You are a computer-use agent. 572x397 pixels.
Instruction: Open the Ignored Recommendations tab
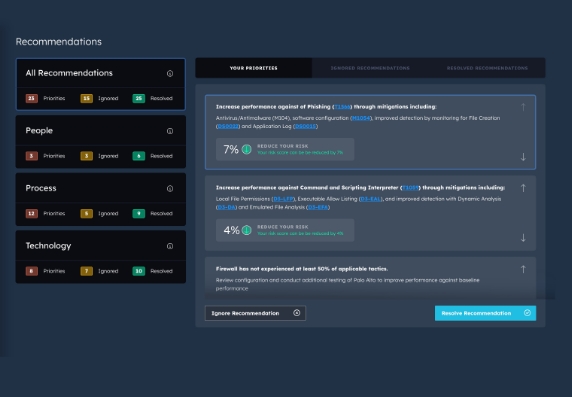(370, 68)
